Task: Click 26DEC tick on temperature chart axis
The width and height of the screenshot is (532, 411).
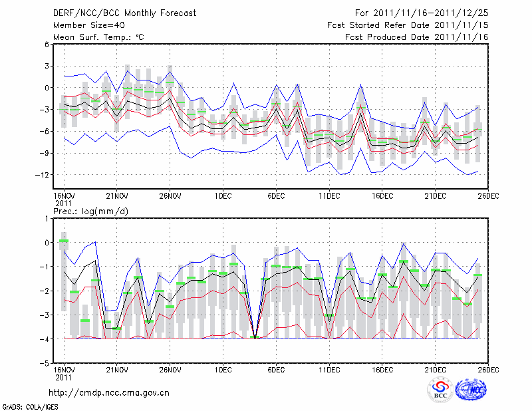Action: pos(489,197)
